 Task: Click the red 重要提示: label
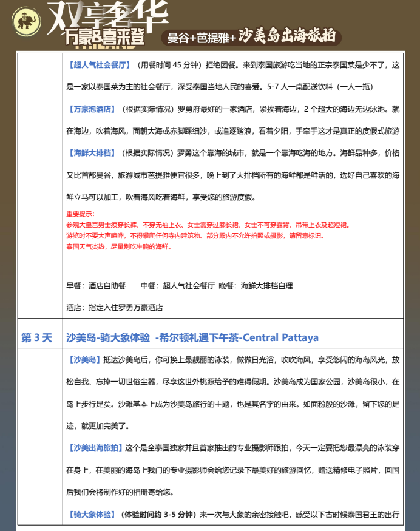click(80, 214)
